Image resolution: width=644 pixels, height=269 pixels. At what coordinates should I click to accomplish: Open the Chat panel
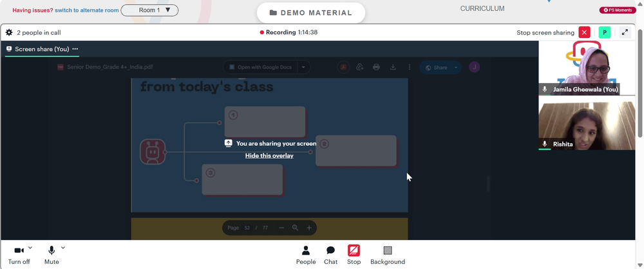tap(330, 255)
